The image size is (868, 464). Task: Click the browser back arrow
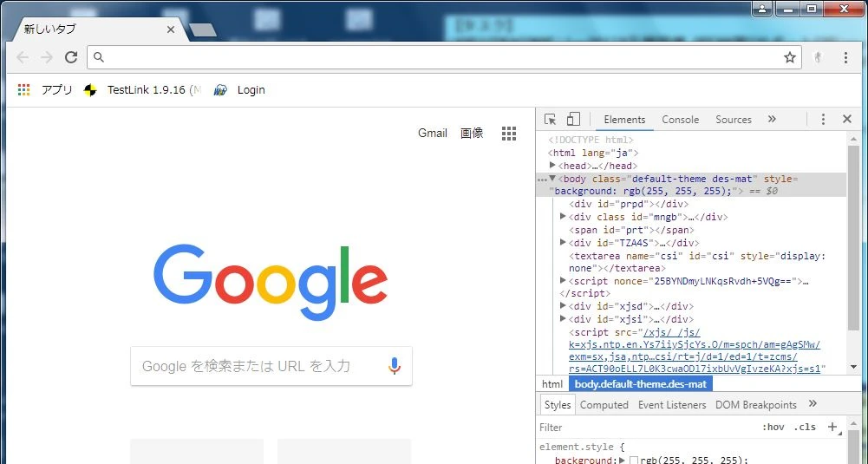coord(23,57)
